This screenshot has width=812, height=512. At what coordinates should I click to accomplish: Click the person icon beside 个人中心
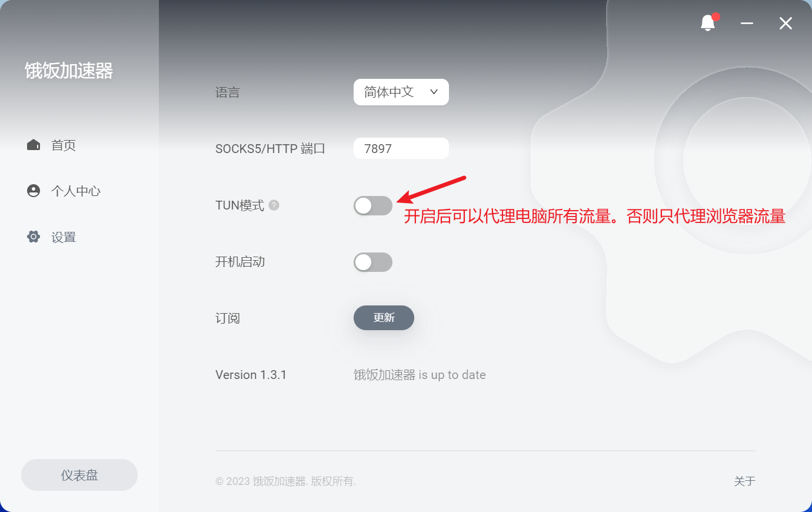pos(34,191)
